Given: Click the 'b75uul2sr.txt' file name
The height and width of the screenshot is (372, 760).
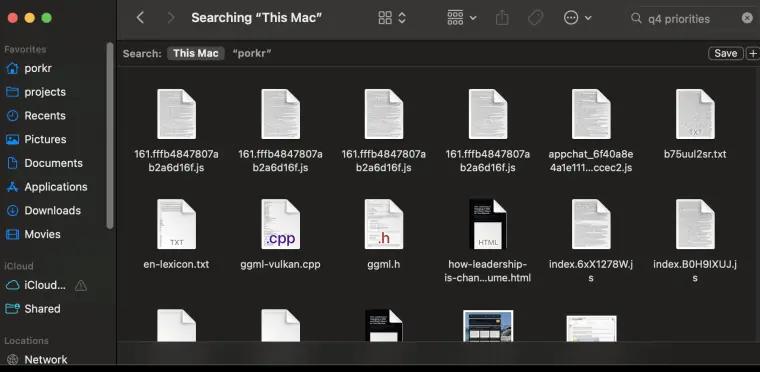Looking at the screenshot, I should coord(695,155).
